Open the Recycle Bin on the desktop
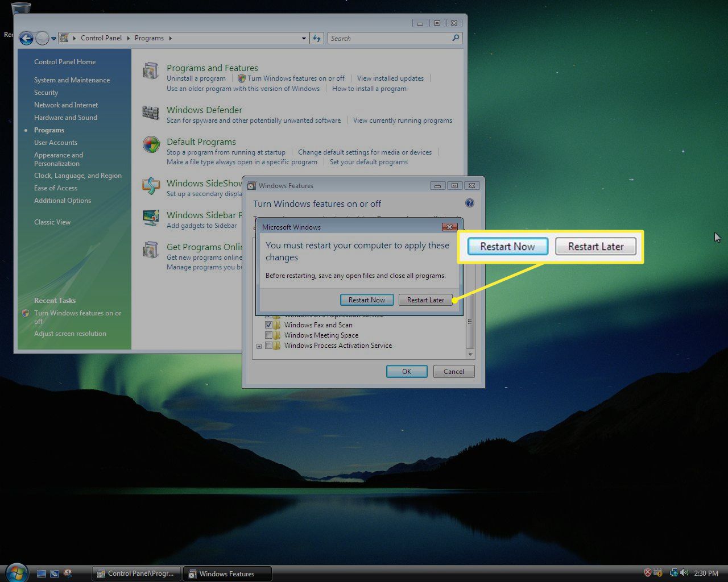 21,8
